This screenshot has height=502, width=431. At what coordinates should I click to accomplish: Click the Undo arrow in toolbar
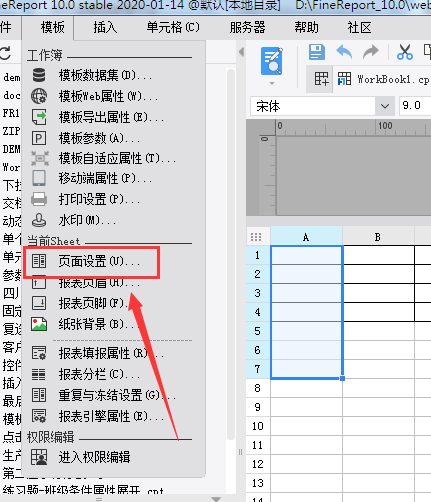(344, 52)
